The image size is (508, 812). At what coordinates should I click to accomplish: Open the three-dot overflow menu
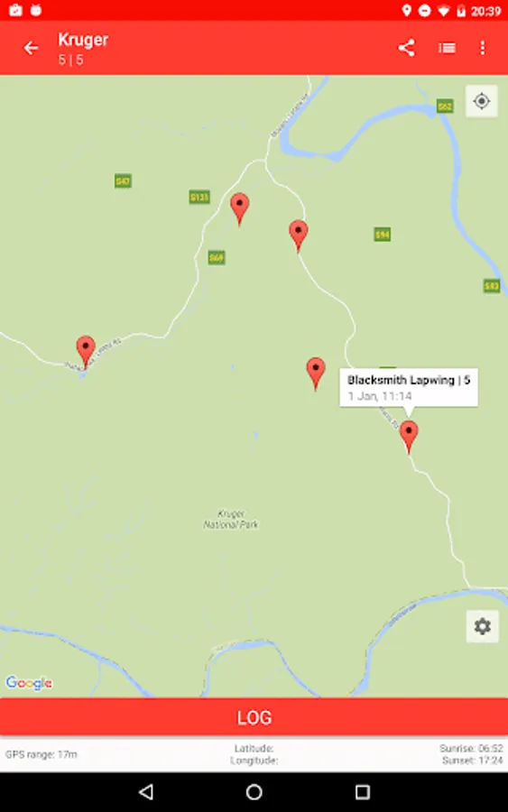point(483,48)
